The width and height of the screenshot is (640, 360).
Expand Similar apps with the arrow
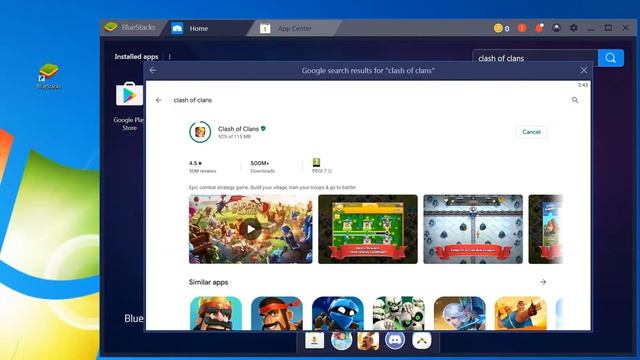[x=543, y=282]
